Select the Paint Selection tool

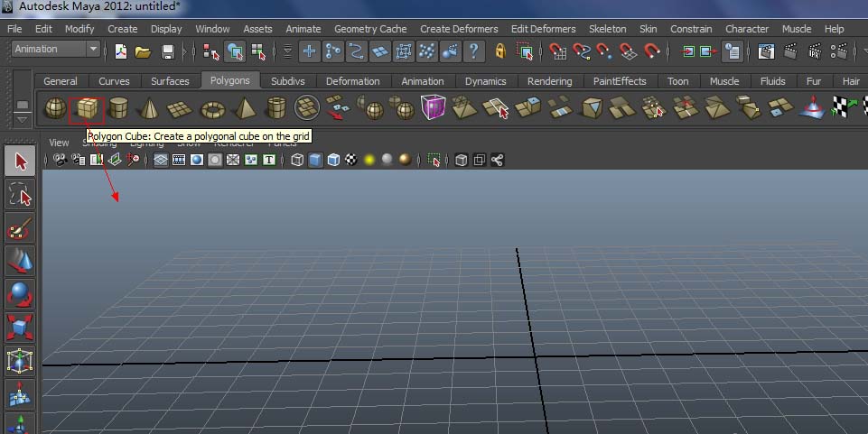[21, 228]
